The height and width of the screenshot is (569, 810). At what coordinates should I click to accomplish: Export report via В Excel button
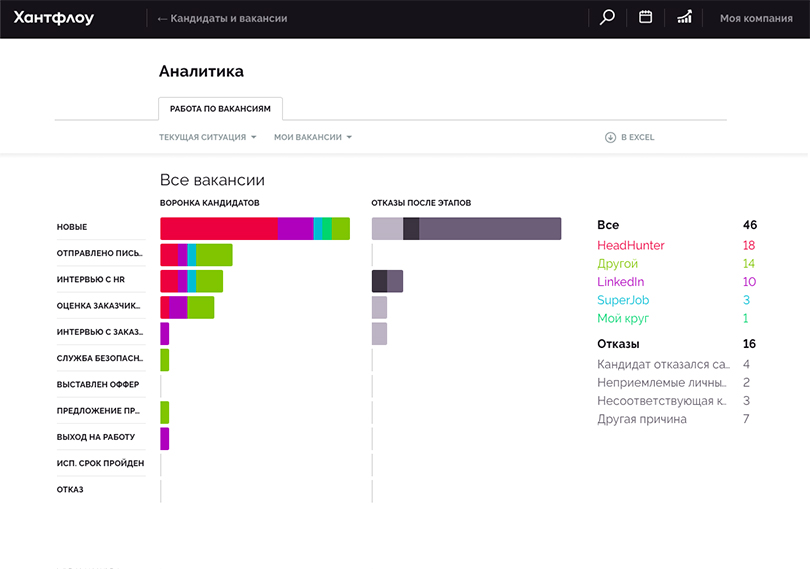[637, 137]
